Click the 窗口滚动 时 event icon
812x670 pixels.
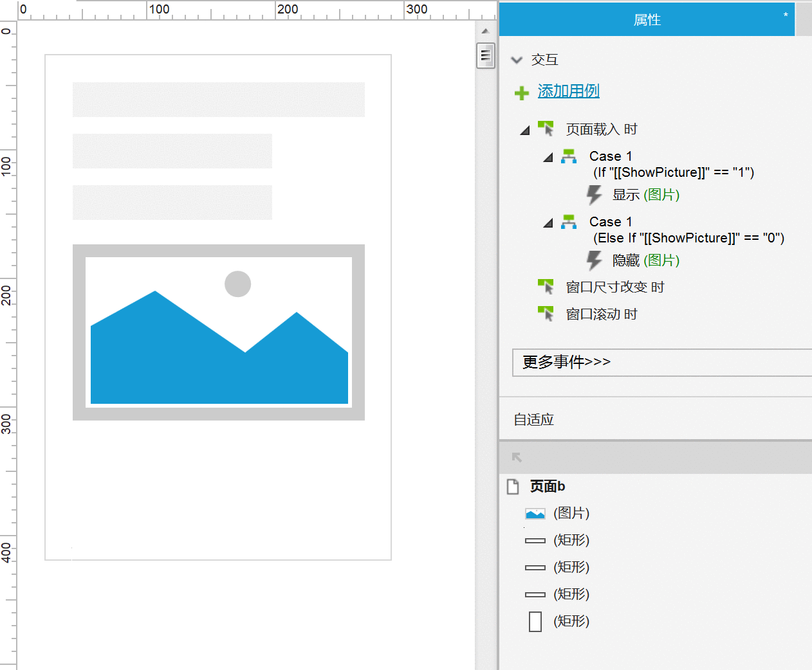coord(546,314)
